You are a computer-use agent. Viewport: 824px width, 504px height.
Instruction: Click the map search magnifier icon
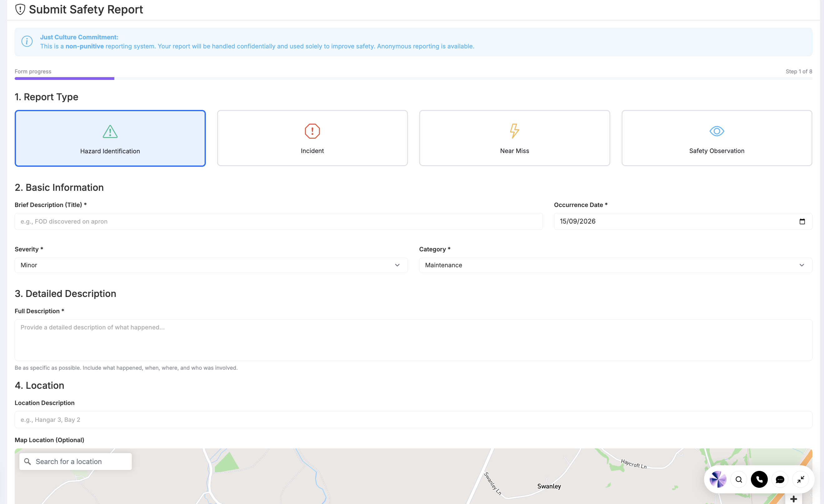[x=28, y=461]
